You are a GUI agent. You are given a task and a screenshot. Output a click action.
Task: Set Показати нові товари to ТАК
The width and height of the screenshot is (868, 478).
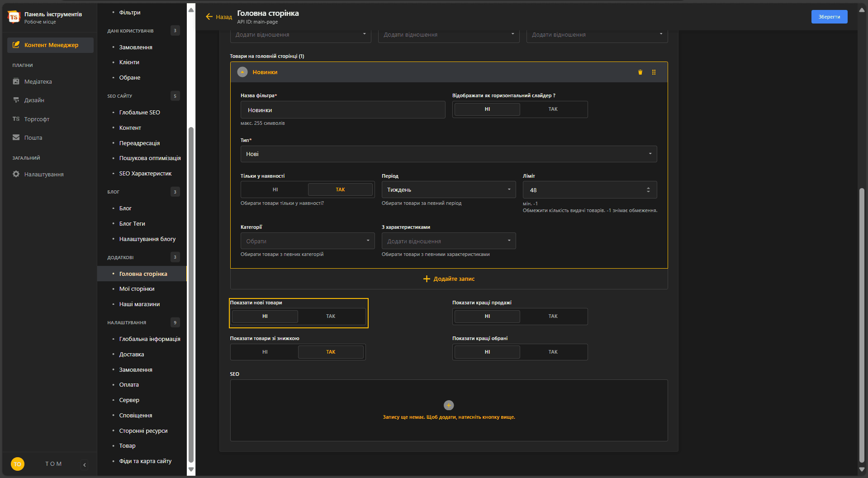pos(331,317)
